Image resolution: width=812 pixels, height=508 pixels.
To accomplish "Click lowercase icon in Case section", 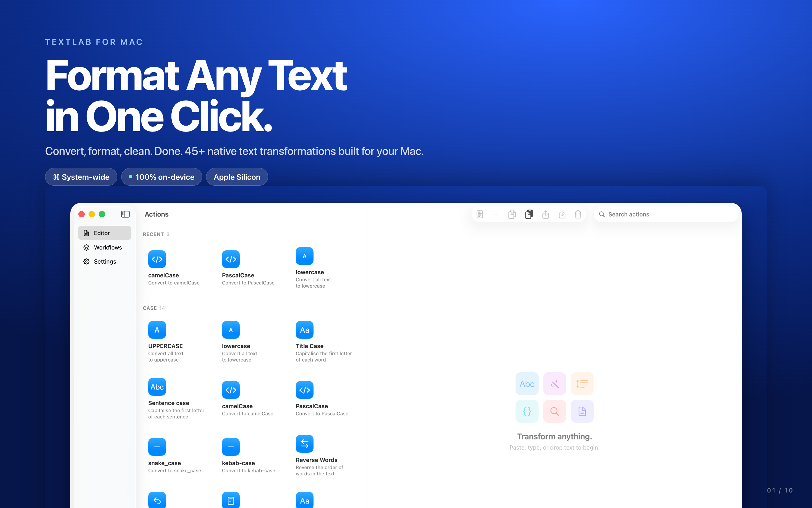I will pyautogui.click(x=231, y=330).
